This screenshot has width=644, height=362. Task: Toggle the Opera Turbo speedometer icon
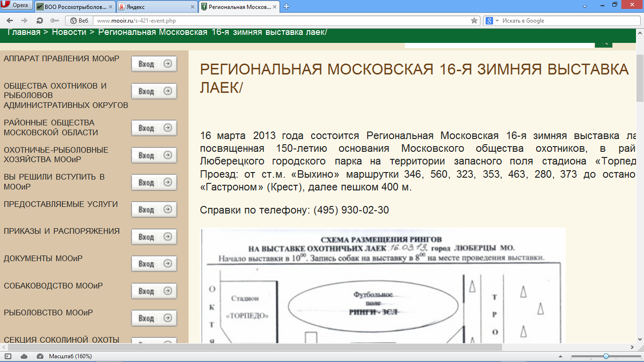pos(40,356)
